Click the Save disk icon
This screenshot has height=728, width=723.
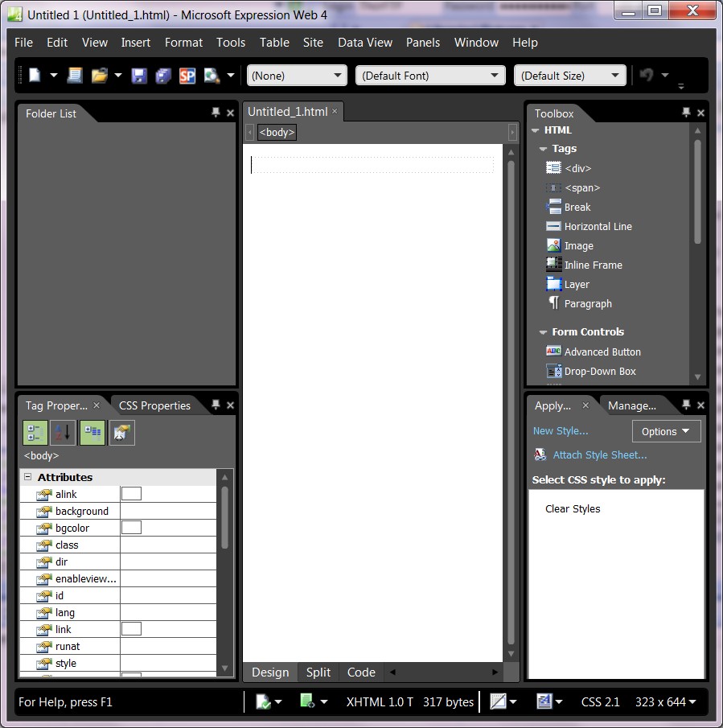[139, 76]
